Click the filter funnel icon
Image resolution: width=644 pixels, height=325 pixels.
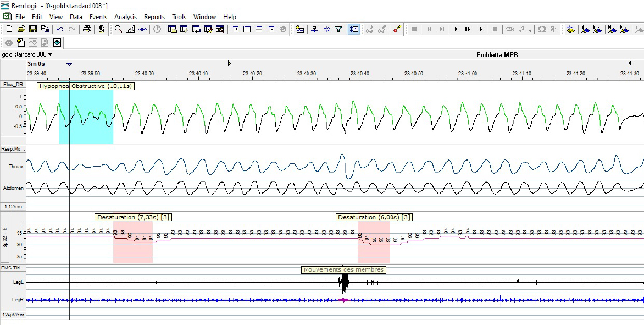[338, 29]
